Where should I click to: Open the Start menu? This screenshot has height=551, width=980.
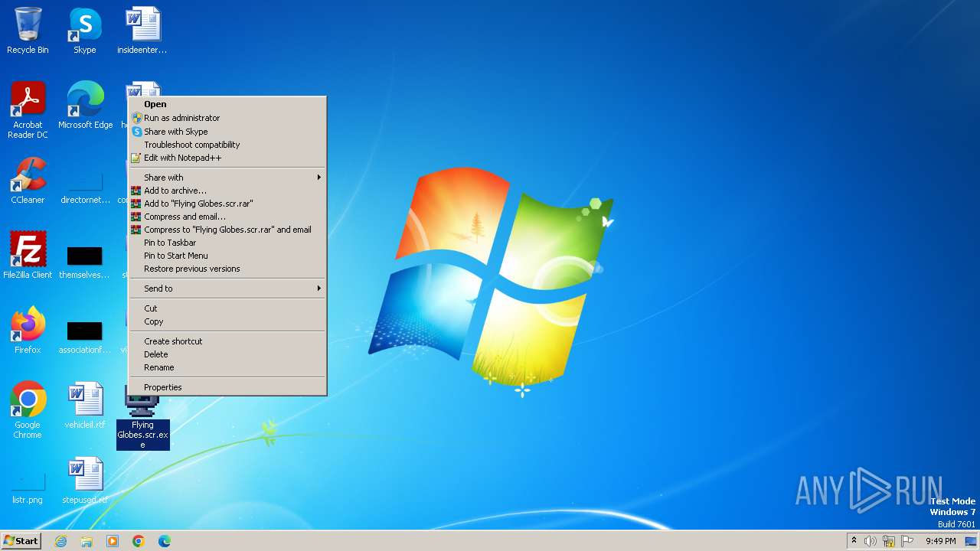[21, 541]
